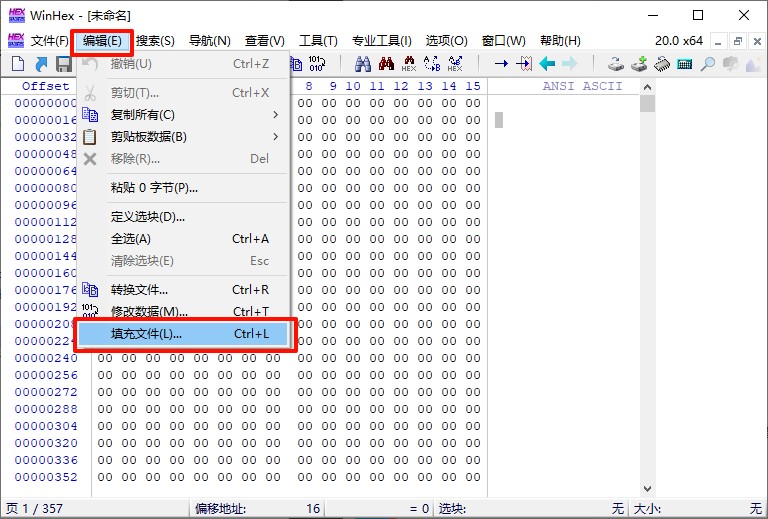Click column header 8
The height and width of the screenshot is (519, 768).
(309, 86)
